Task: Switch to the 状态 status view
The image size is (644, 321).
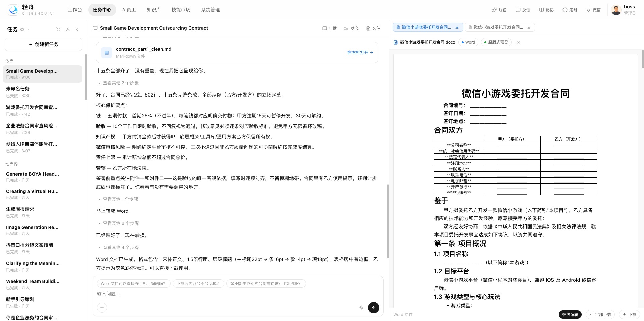Action: tap(351, 28)
